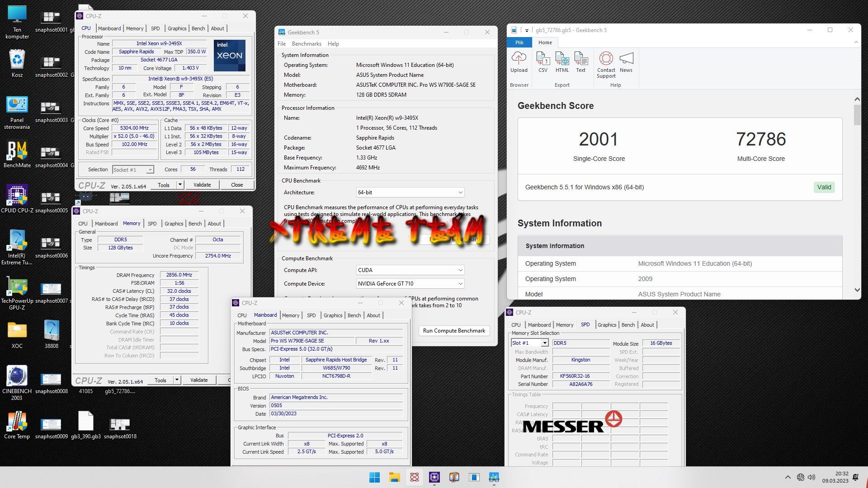The width and height of the screenshot is (868, 488).
Task: Open the Benchmarks menu in Geekbench 5
Action: pos(307,44)
